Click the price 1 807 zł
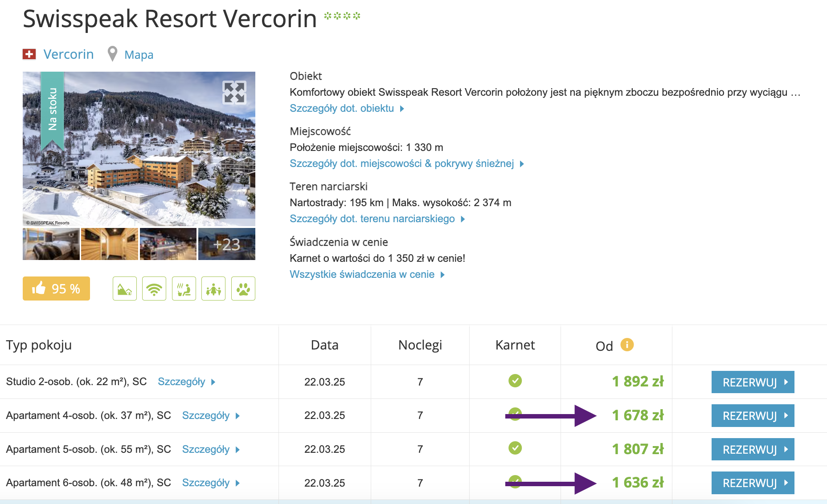Screen dimensions: 827x504 (x=638, y=449)
